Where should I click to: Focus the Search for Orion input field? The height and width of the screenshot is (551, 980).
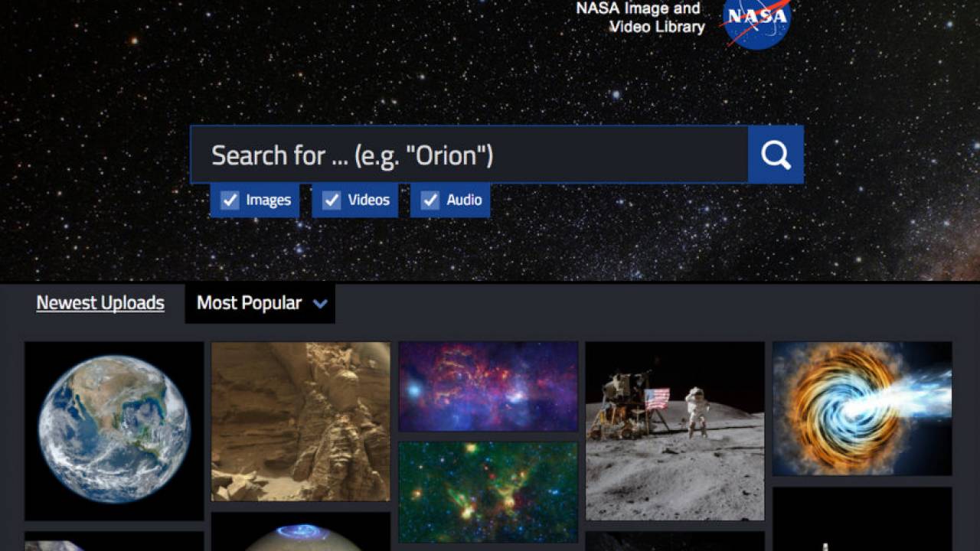[469, 155]
